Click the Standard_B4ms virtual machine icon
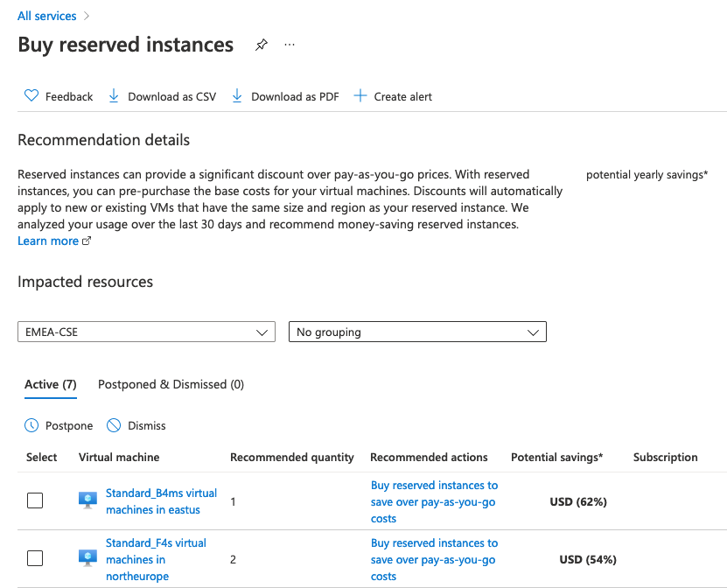Screen dimensions: 727x588 coord(87,500)
